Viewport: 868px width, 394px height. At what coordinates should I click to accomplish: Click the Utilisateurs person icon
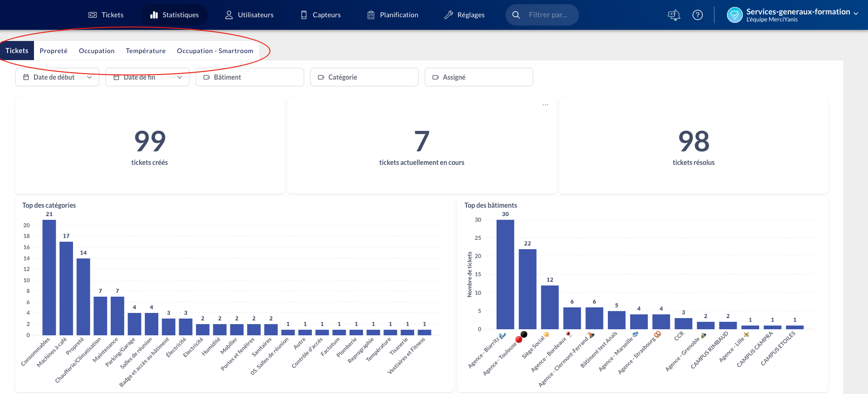pyautogui.click(x=229, y=15)
